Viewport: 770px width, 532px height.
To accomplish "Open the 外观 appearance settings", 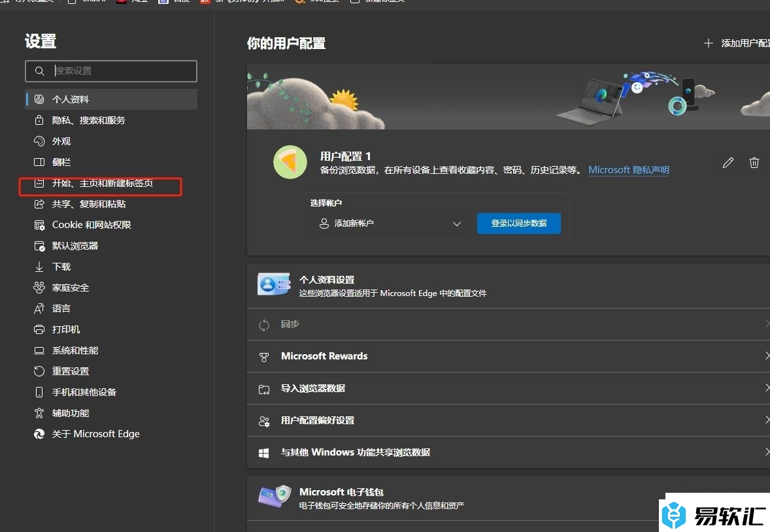I will (x=112, y=141).
